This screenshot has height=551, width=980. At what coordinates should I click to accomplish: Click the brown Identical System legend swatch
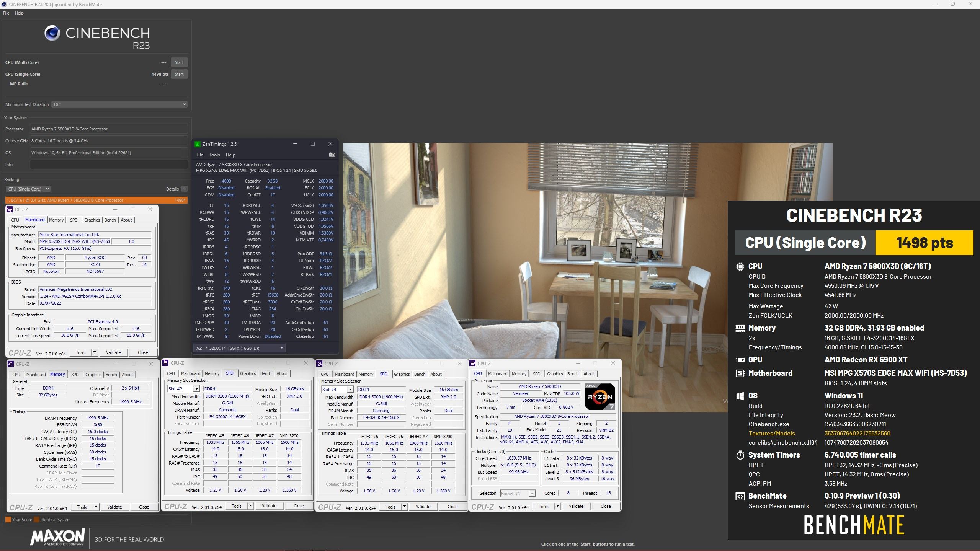[x=36, y=520]
